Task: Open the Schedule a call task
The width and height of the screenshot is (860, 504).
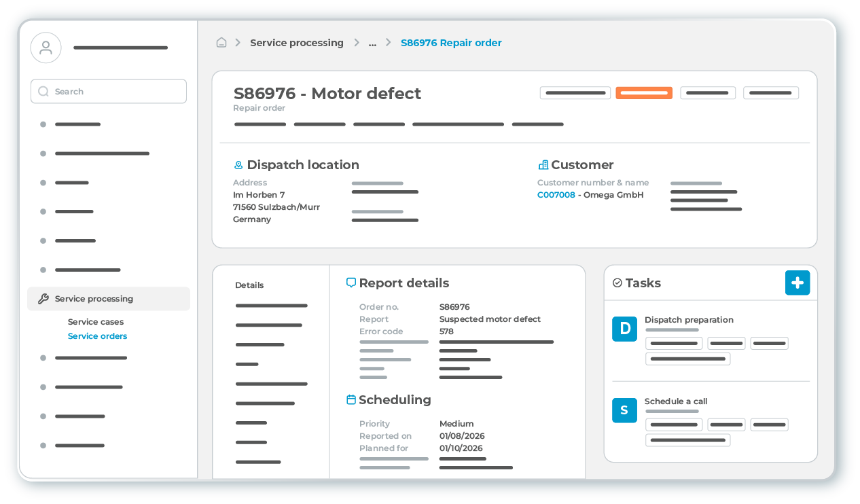Action: pyautogui.click(x=676, y=401)
